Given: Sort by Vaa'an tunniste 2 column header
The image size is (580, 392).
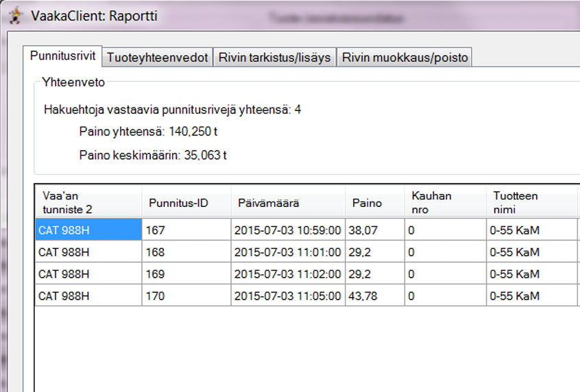Looking at the screenshot, I should coord(88,202).
